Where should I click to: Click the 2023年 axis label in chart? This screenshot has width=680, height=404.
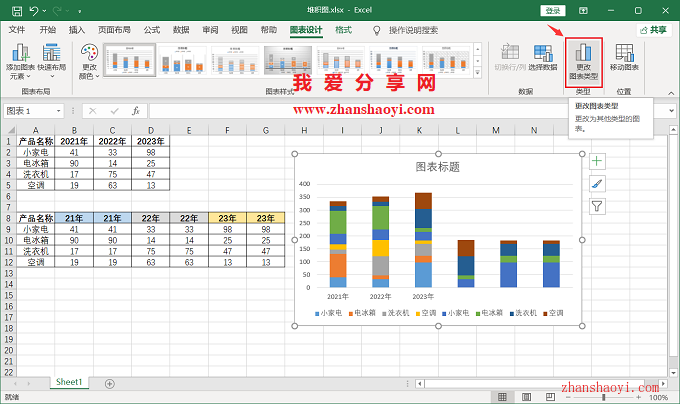(423, 296)
